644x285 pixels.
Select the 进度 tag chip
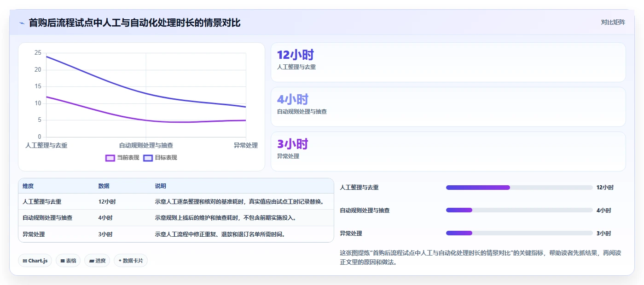(x=97, y=261)
